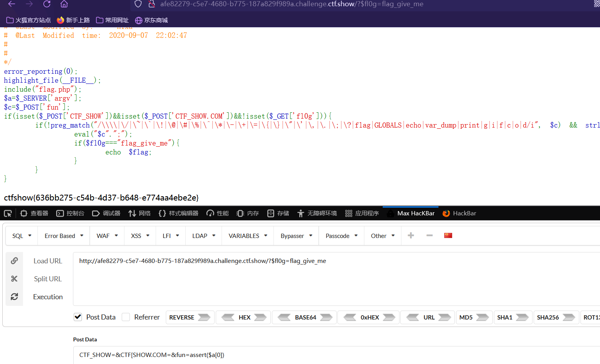Focus the browser address bar URL
Viewport: 600px width, 364px height.
[291, 4]
